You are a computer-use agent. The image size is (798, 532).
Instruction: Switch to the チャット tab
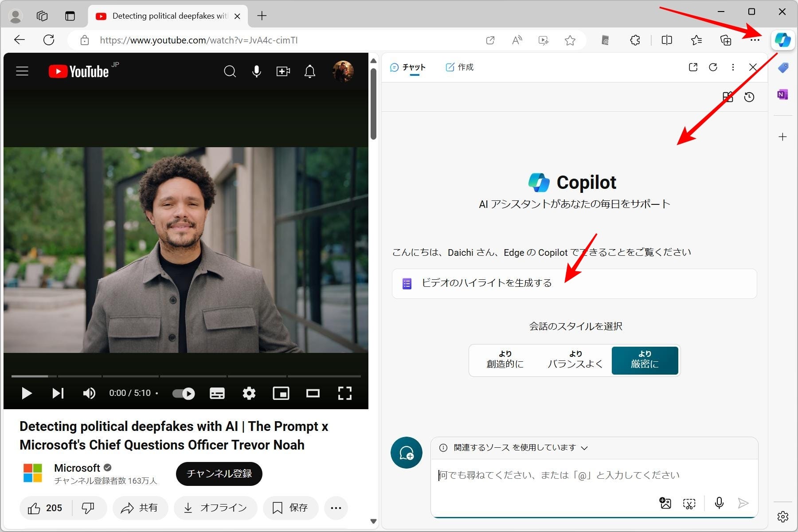[408, 67]
